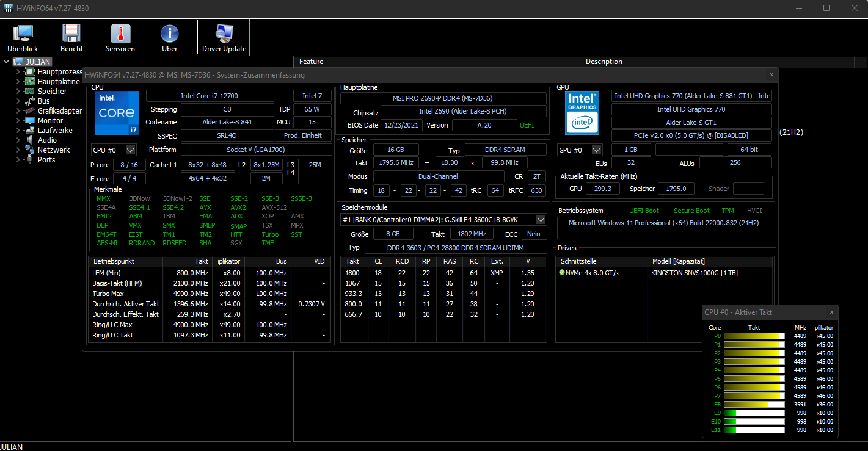The image size is (868, 451).
Task: Expand the Hauptprozessor tree node
Action: tap(18, 71)
